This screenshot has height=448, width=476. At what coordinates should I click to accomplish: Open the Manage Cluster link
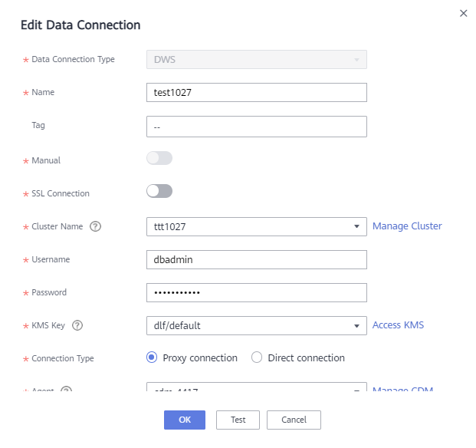(407, 226)
